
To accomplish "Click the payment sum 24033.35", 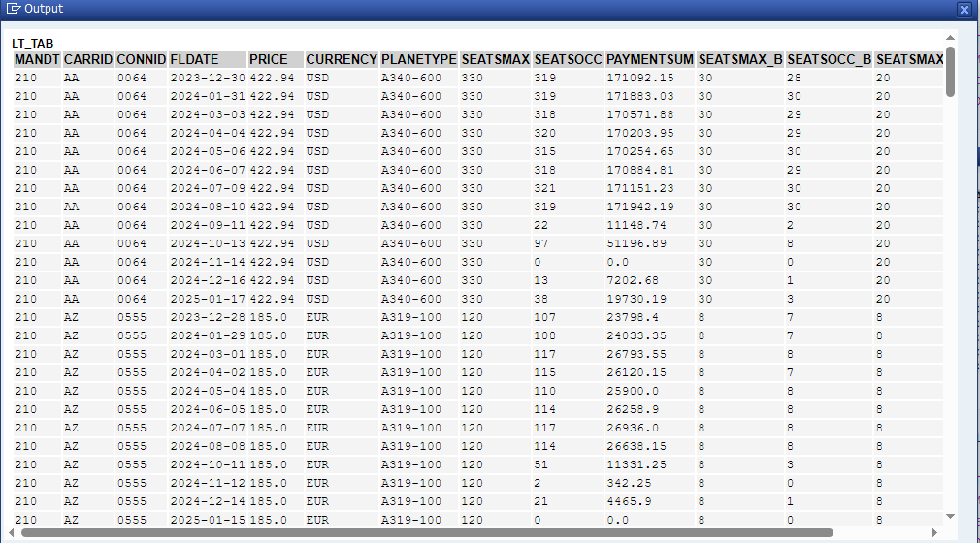I will [x=637, y=336].
